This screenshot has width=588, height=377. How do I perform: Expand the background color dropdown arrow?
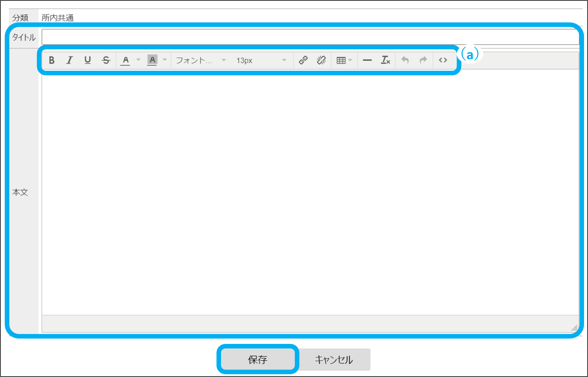165,59
